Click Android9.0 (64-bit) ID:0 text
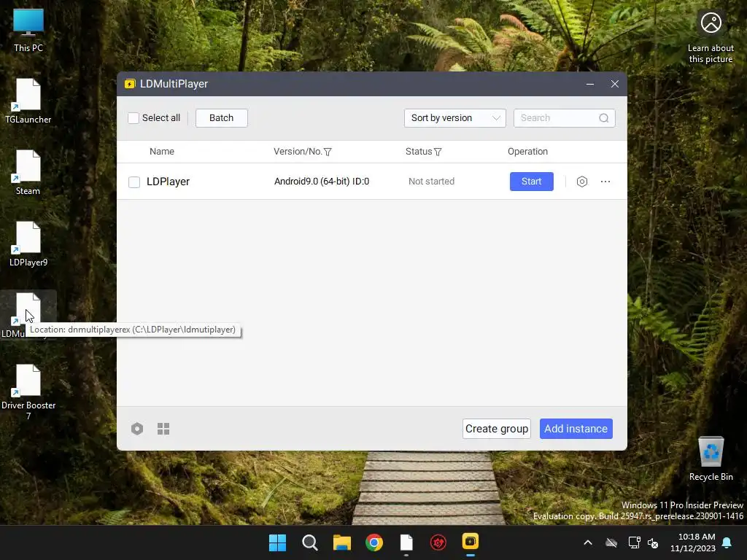The width and height of the screenshot is (747, 560). (x=322, y=182)
